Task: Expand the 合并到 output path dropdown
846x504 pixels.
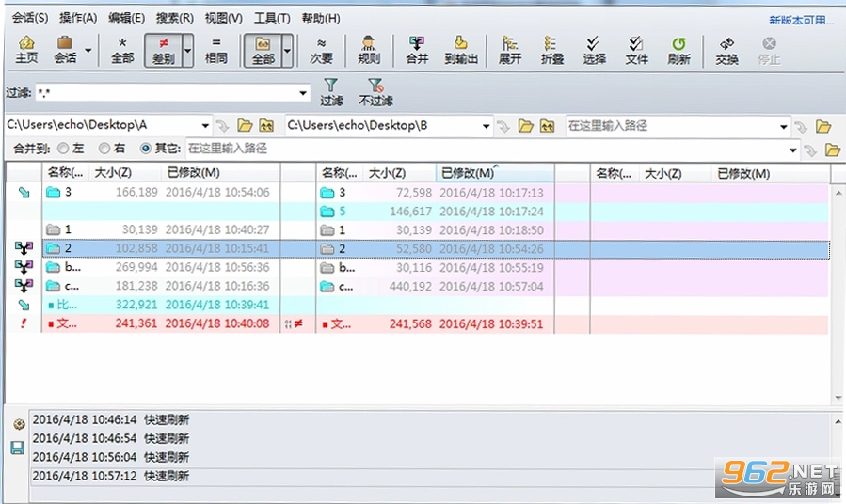Action: point(792,150)
